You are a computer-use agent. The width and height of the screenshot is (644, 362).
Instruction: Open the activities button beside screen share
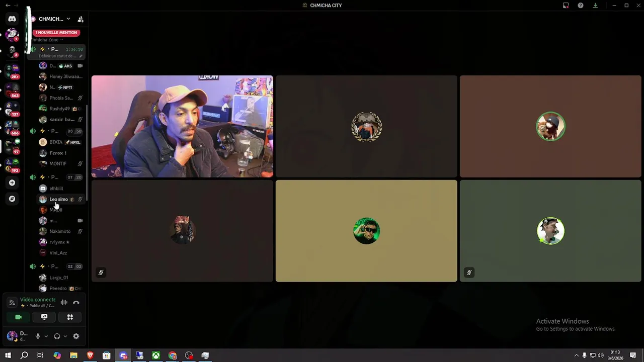pos(70,317)
